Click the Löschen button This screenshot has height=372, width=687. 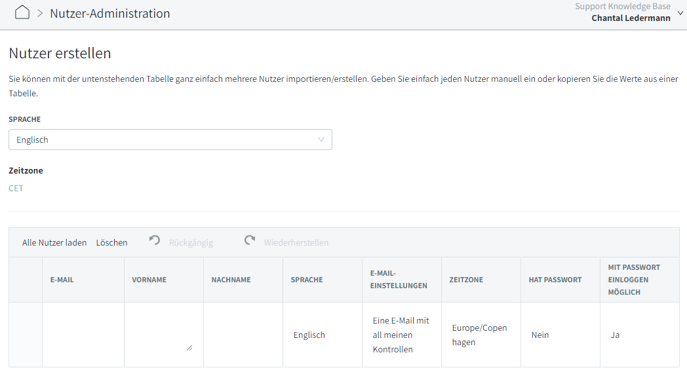coord(112,242)
